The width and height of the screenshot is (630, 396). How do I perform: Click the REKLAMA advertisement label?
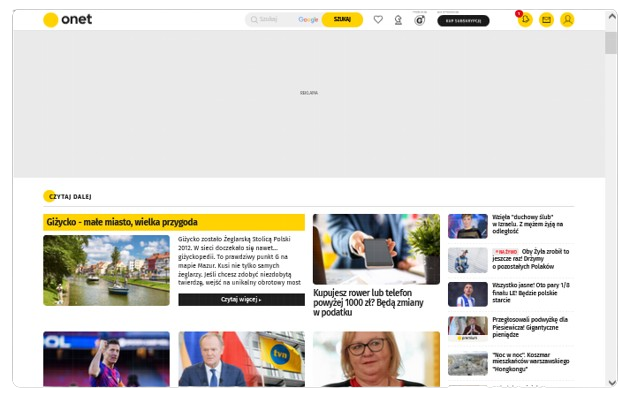tap(309, 93)
